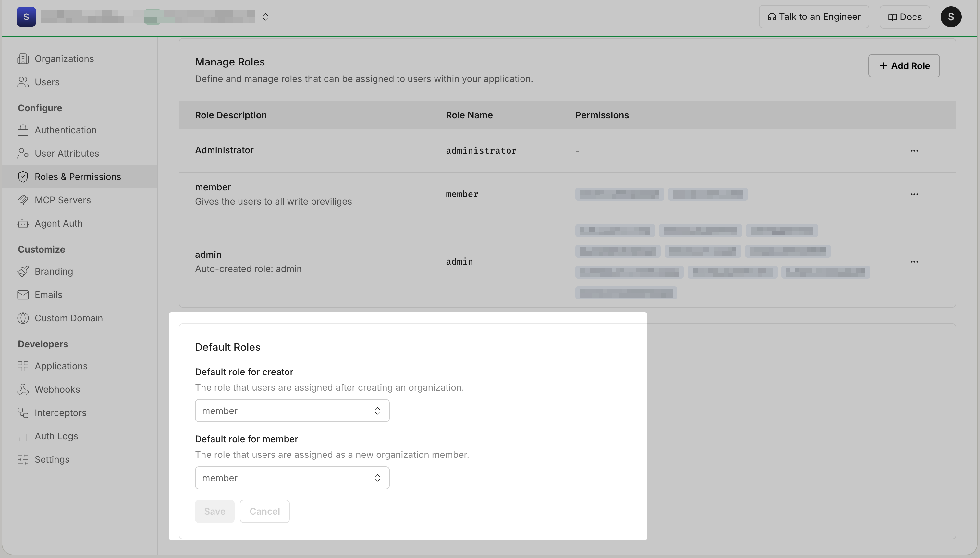Navigate to Roles & Permissions

pyautogui.click(x=78, y=176)
